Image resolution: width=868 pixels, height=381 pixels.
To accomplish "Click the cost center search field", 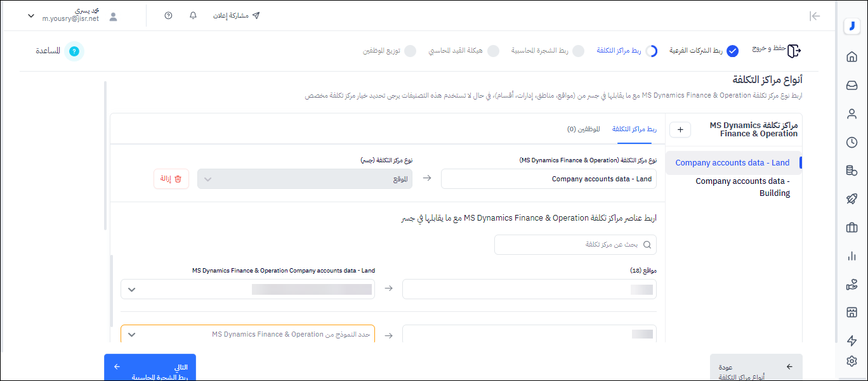I will tap(575, 245).
